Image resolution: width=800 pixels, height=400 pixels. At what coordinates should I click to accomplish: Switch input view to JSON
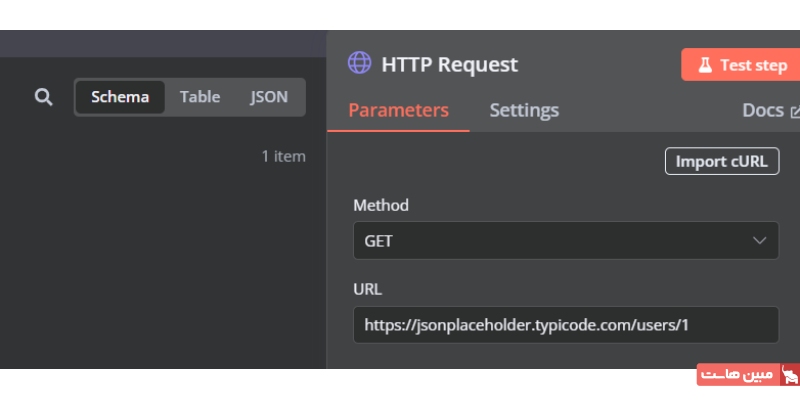pyautogui.click(x=269, y=97)
